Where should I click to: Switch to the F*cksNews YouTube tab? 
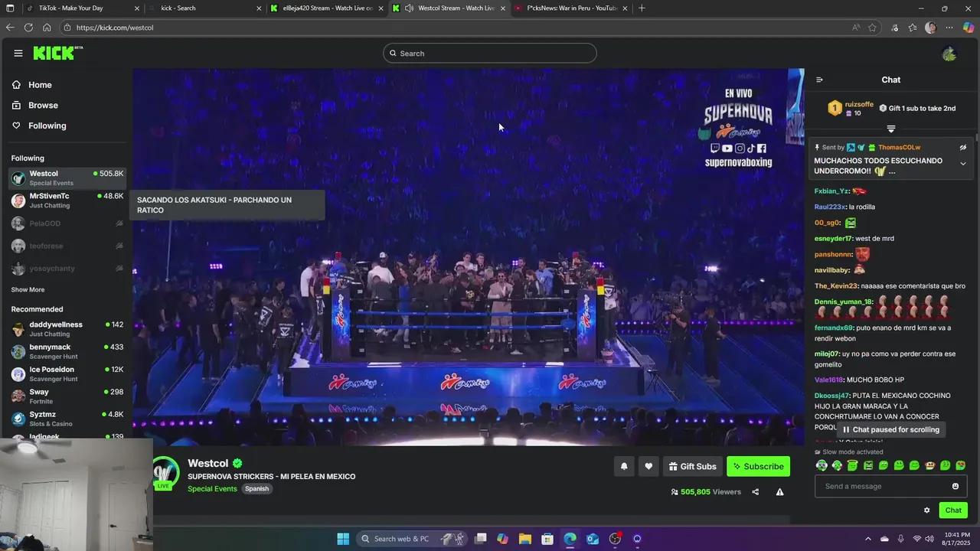point(570,8)
